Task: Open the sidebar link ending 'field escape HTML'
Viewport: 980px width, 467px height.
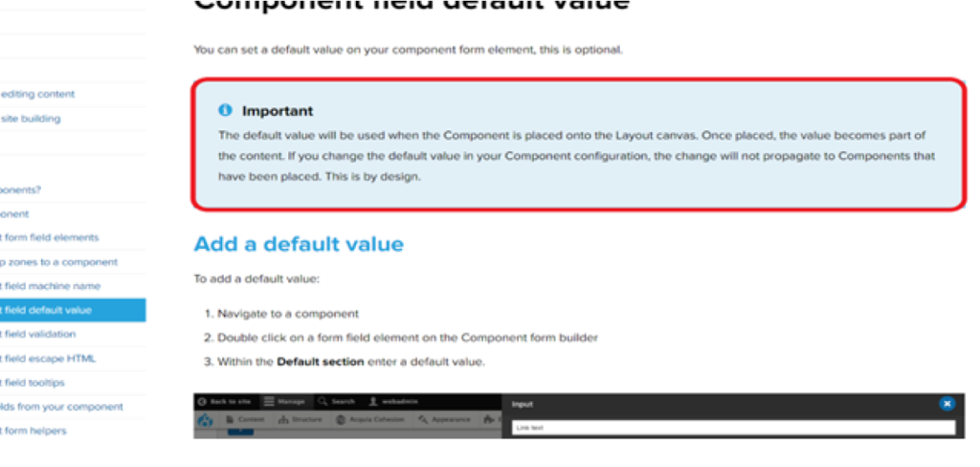Action: pos(48,359)
